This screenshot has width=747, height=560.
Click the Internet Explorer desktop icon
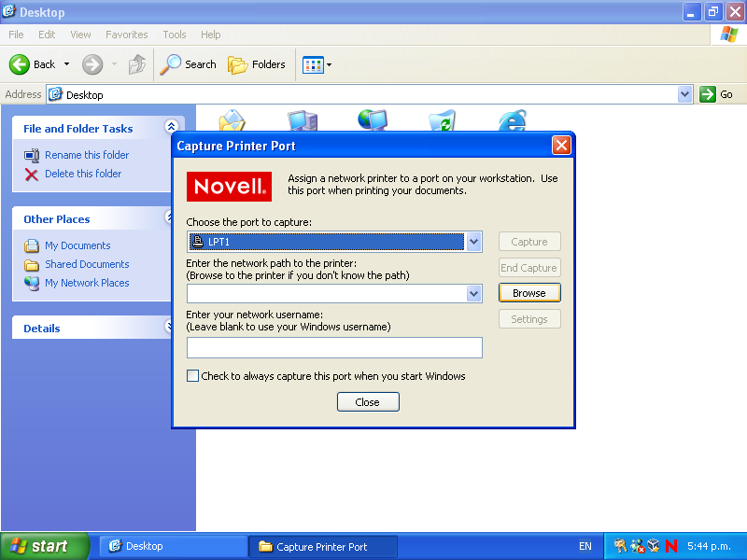(513, 120)
